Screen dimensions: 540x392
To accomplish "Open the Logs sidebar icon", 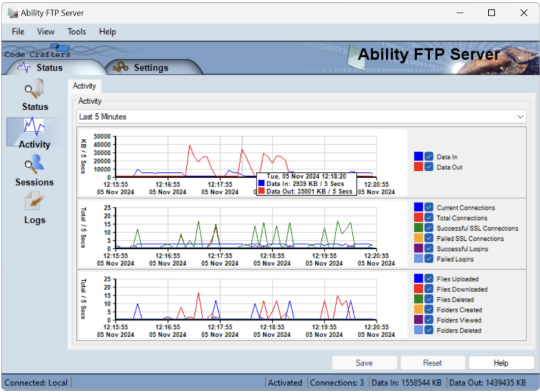I will coord(34,208).
